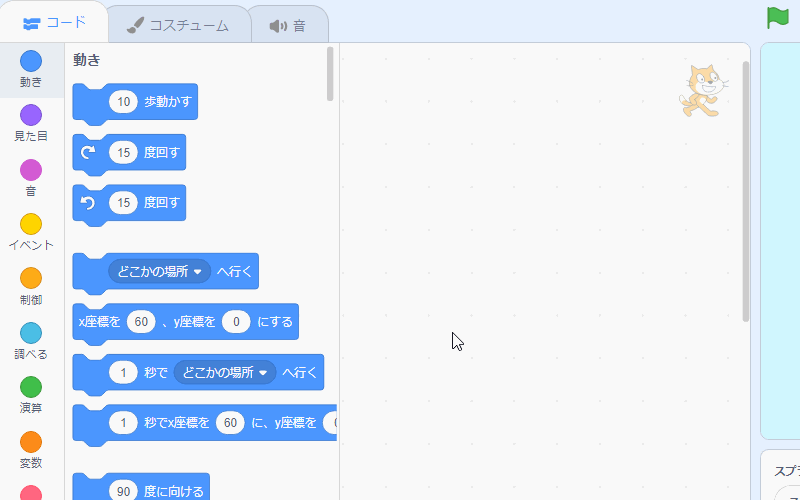Click the workspace vertical scrollbar
800x500 pixels.
745,191
